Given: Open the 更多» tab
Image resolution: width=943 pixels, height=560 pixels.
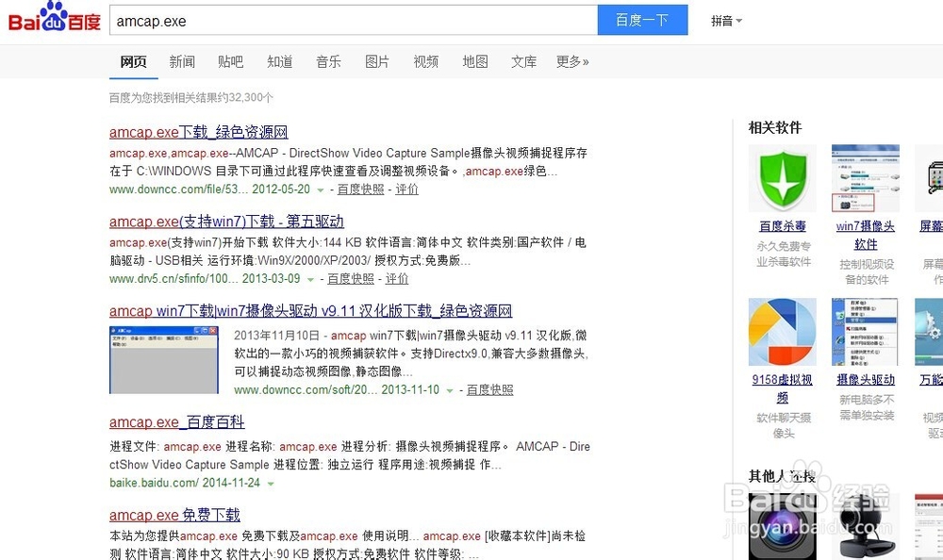Looking at the screenshot, I should (x=572, y=61).
